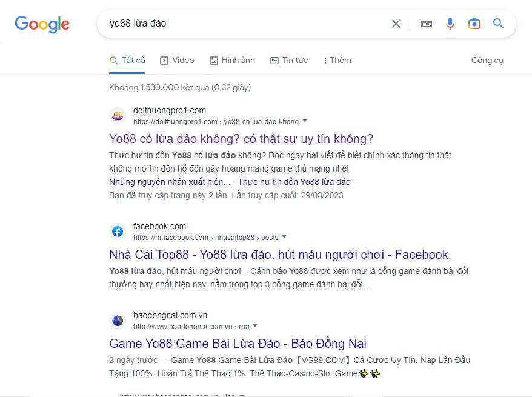
Task: Open the on-screen keyboard input tool
Action: 426,24
